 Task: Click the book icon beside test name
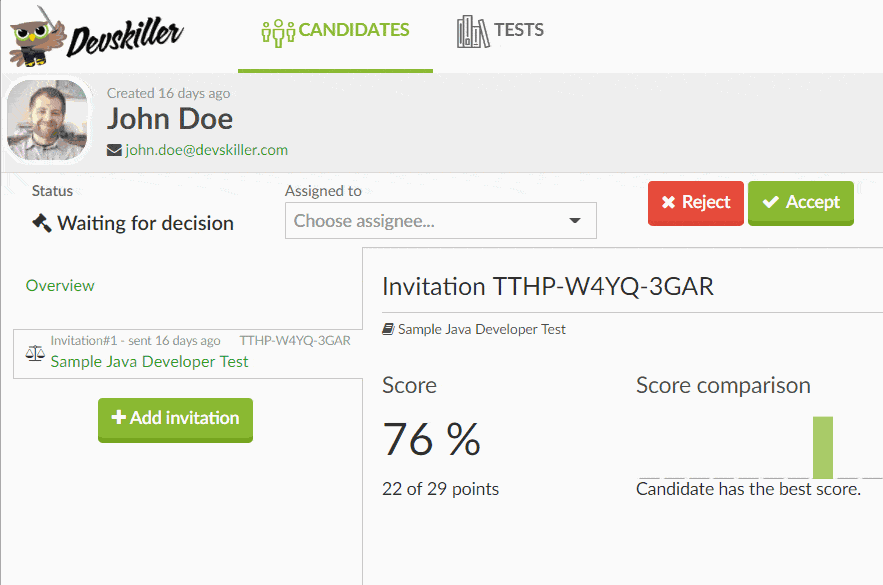tap(388, 329)
